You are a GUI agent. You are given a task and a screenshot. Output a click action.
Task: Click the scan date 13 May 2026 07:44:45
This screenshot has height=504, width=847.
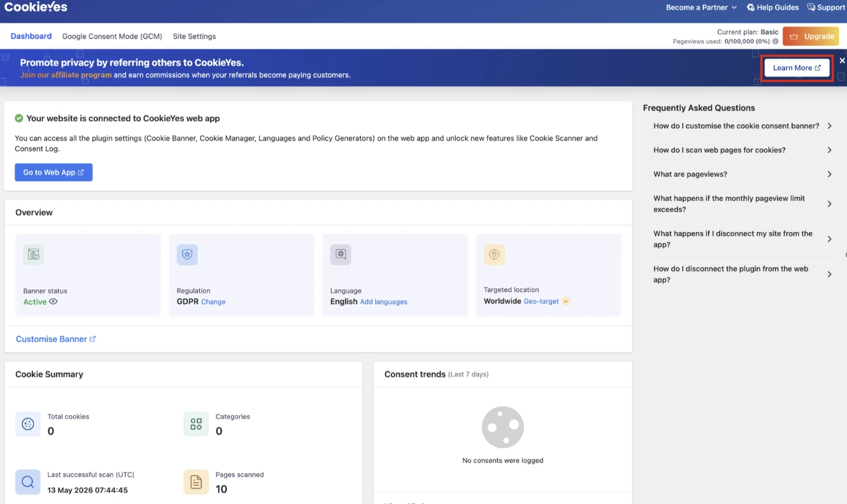[x=87, y=491]
